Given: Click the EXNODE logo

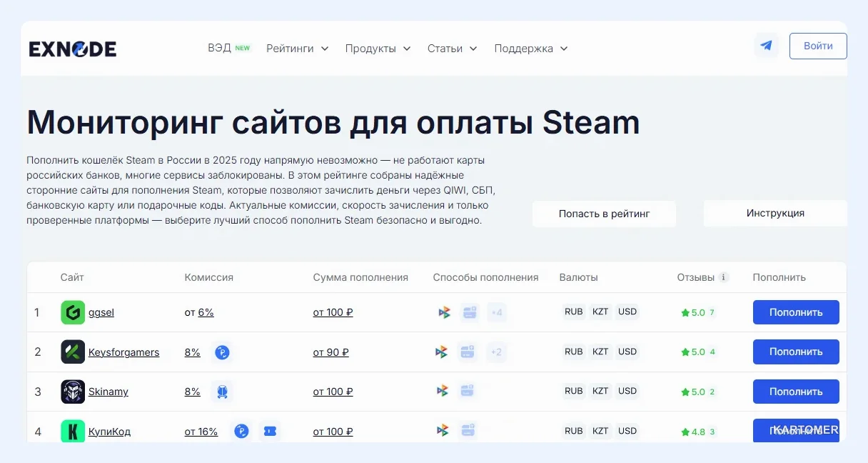Looking at the screenshot, I should pyautogui.click(x=73, y=49).
